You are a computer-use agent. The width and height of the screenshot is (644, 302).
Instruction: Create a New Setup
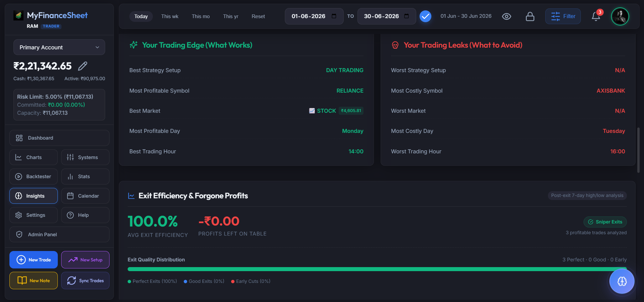coord(85,260)
